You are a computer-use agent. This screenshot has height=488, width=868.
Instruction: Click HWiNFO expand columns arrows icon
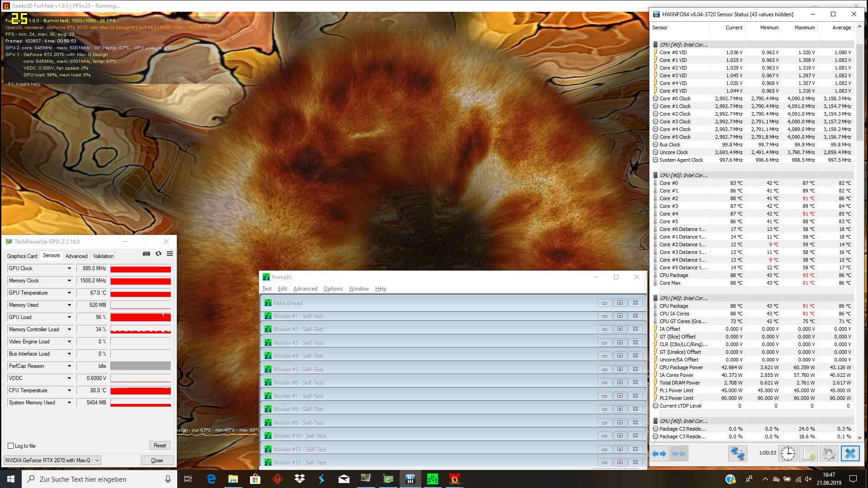[x=659, y=454]
